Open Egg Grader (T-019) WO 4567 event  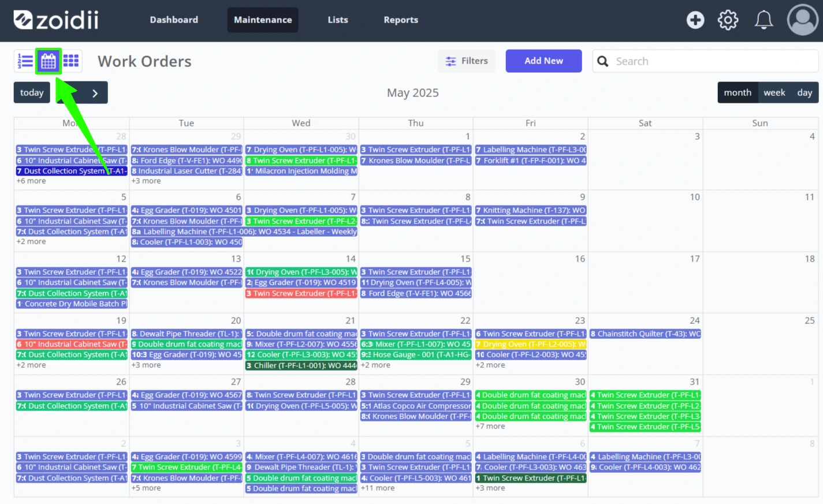187,395
